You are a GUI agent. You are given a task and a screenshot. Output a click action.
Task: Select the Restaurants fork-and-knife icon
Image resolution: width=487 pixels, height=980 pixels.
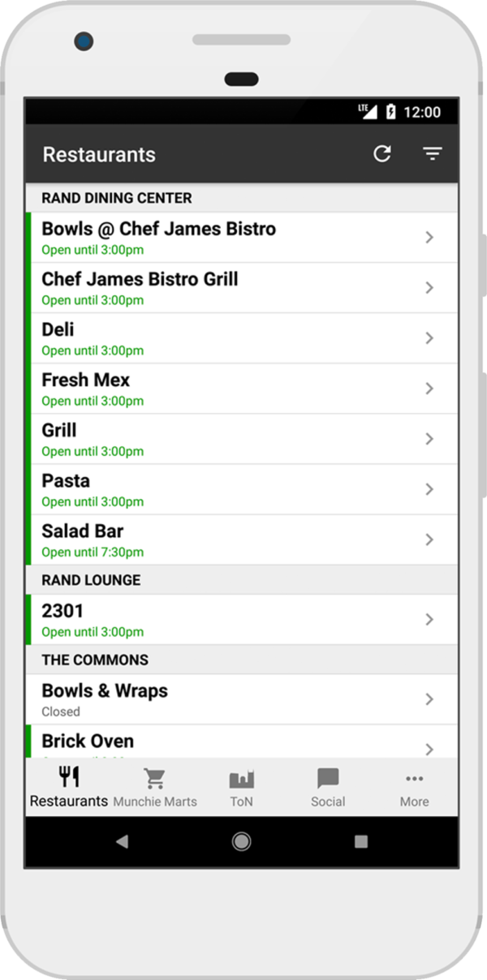pyautogui.click(x=68, y=776)
